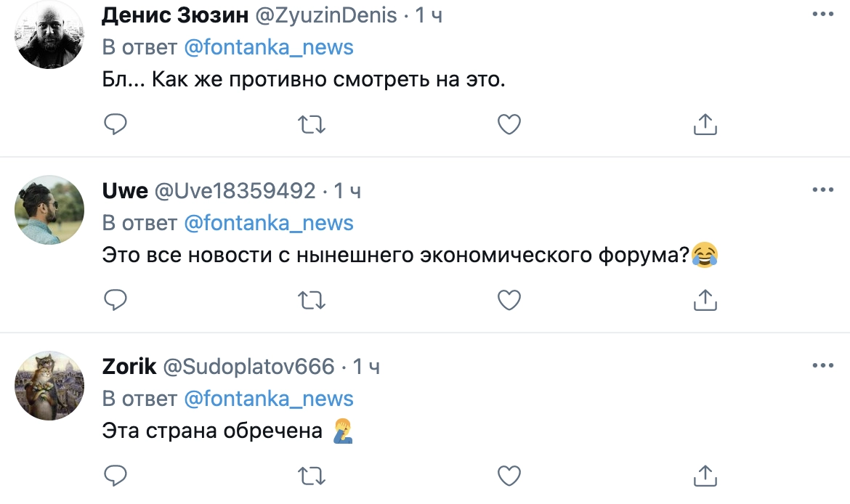Open more options menu on Uwe's tweet
The height and width of the screenshot is (504, 850).
822,190
